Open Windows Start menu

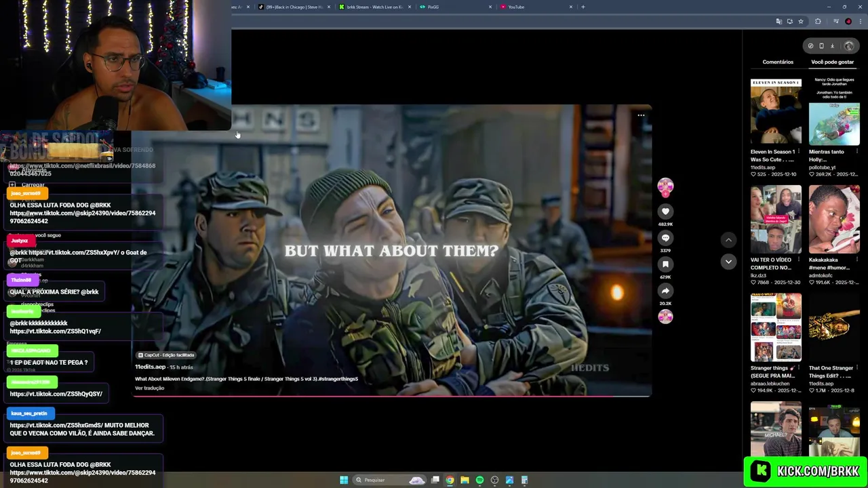(x=344, y=480)
